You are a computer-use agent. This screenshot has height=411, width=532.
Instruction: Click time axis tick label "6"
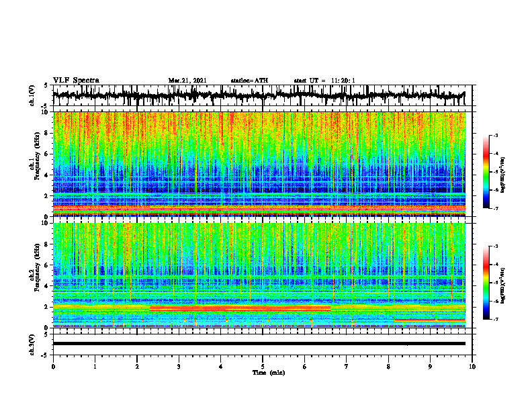point(305,367)
